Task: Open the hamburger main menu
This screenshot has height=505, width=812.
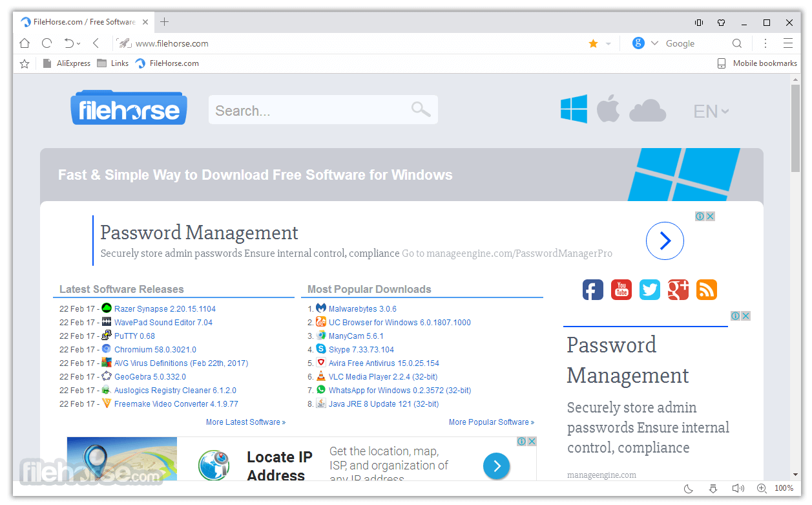Action: pos(788,43)
